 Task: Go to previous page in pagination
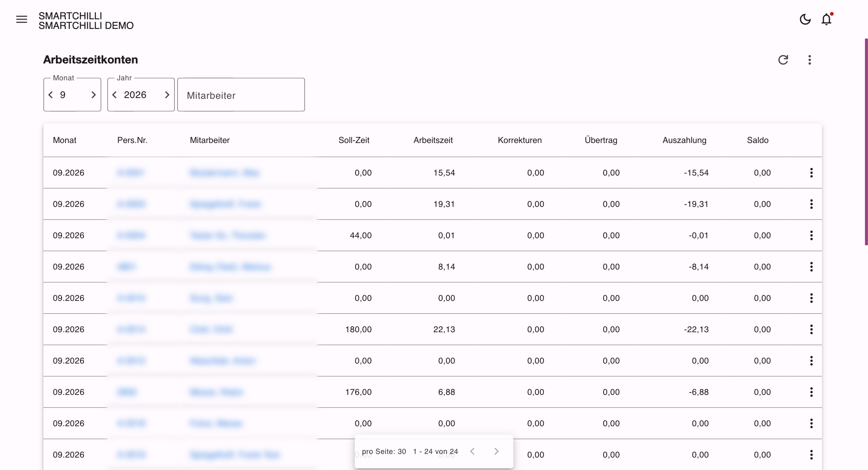[x=473, y=452]
